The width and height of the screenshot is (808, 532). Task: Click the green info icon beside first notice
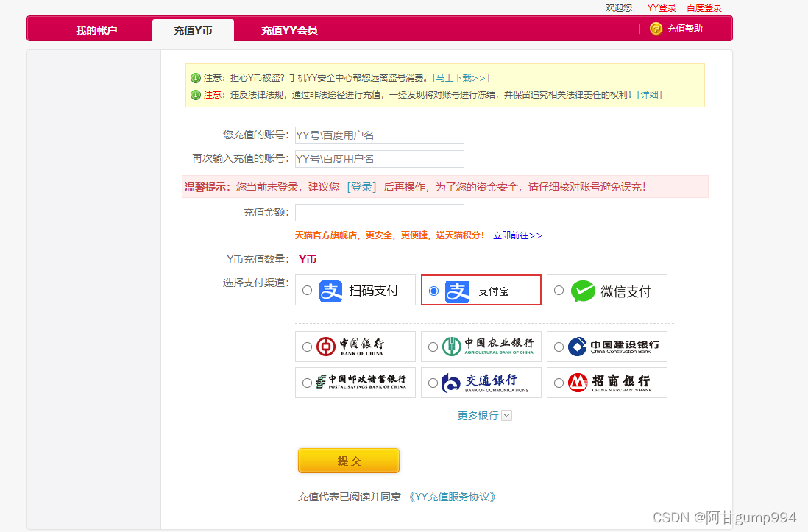195,78
